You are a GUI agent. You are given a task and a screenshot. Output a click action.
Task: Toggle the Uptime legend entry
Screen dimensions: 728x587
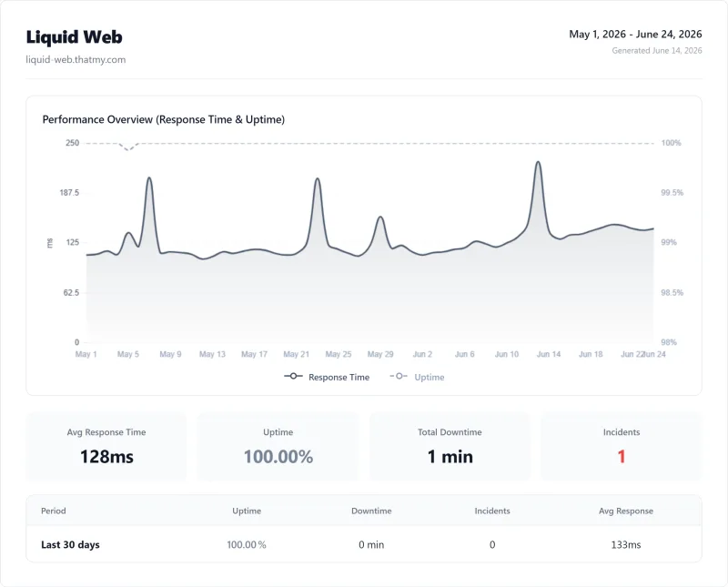(417, 377)
